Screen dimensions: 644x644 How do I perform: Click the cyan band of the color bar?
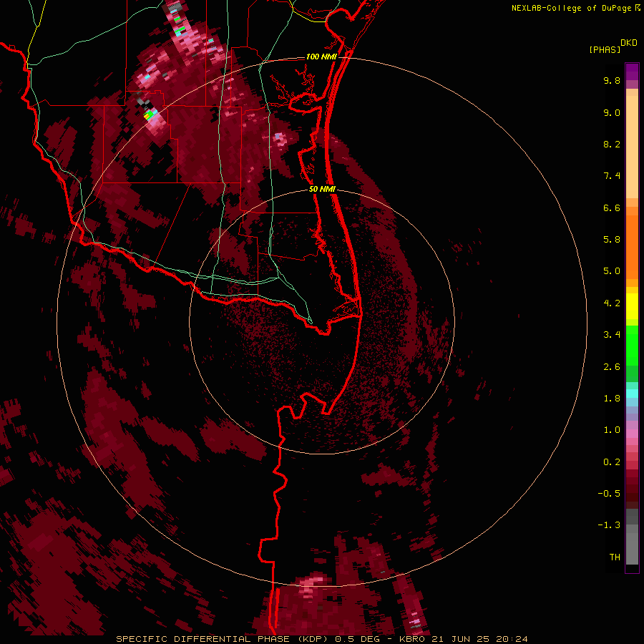[632, 393]
